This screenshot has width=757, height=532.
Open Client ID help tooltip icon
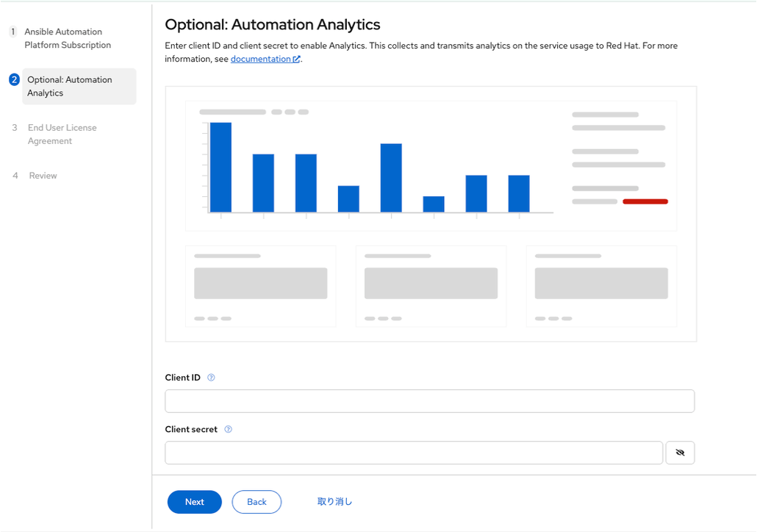pyautogui.click(x=211, y=378)
